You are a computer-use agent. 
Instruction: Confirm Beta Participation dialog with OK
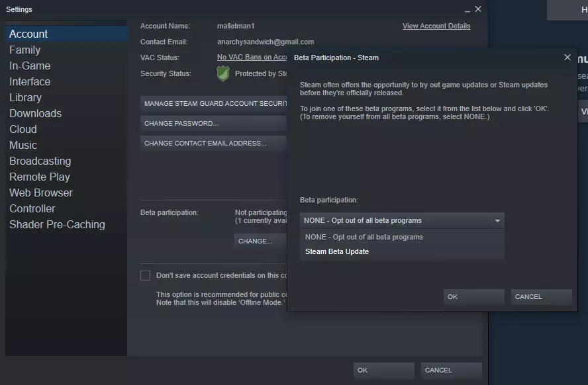click(473, 296)
